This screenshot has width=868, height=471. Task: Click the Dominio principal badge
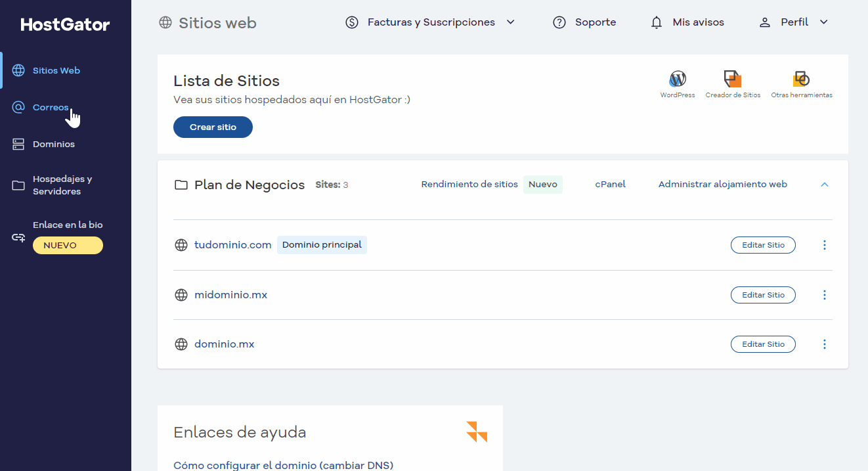[322, 244]
